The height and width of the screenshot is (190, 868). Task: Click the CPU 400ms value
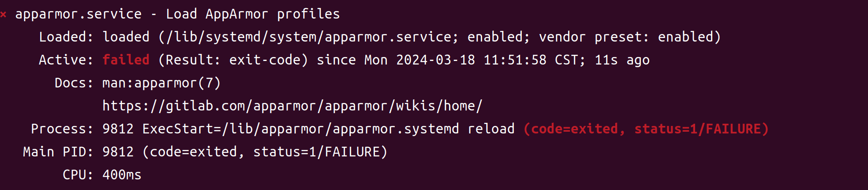click(122, 175)
